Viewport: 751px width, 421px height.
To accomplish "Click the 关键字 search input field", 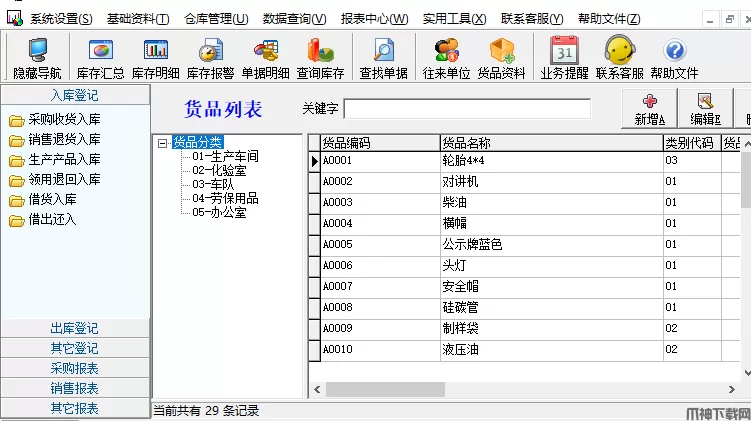I will point(467,108).
